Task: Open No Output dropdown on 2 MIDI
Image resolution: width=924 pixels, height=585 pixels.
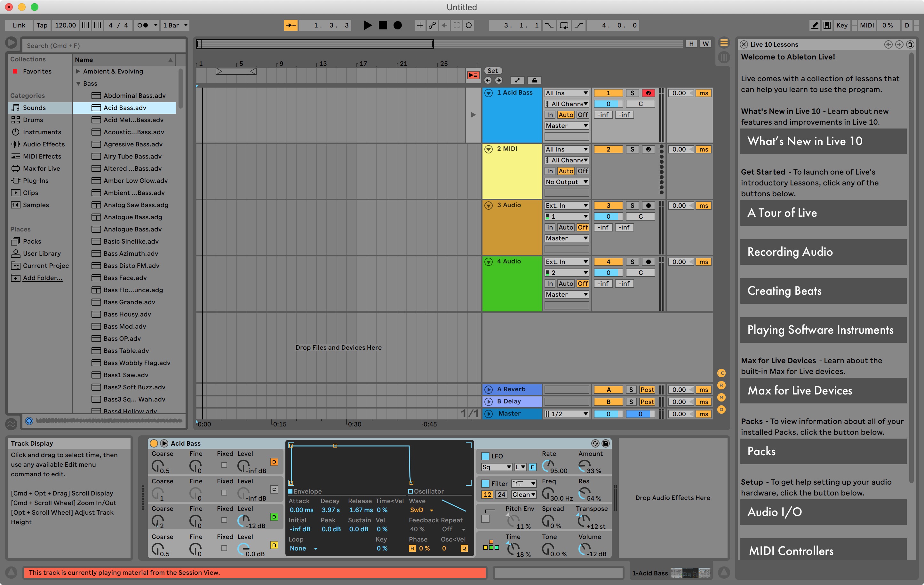Action: [566, 182]
